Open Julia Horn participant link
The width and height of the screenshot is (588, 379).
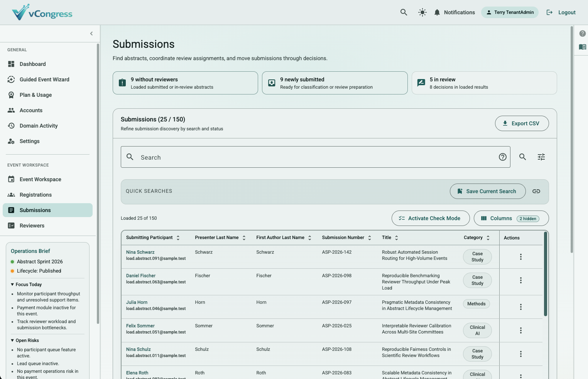(x=137, y=302)
